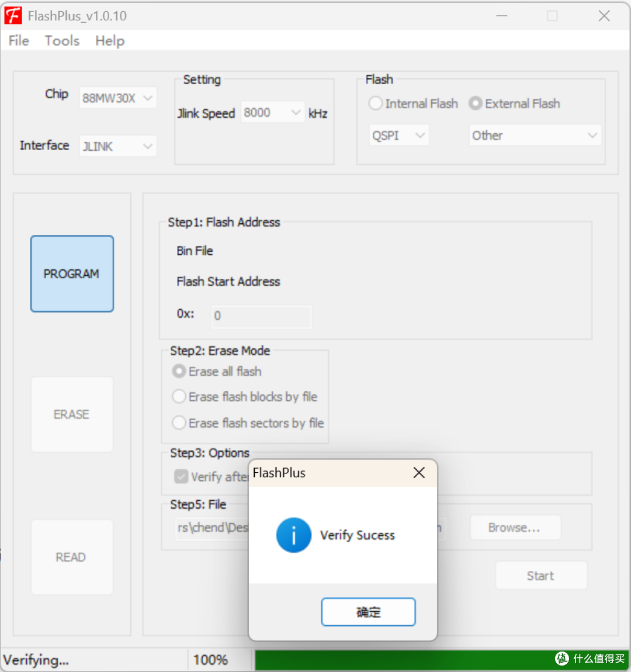Click the 100% status text
631x672 pixels.
[210, 660]
